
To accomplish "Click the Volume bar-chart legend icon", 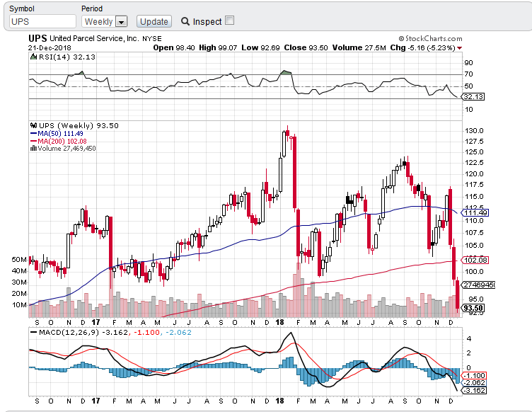I will click(x=33, y=148).
